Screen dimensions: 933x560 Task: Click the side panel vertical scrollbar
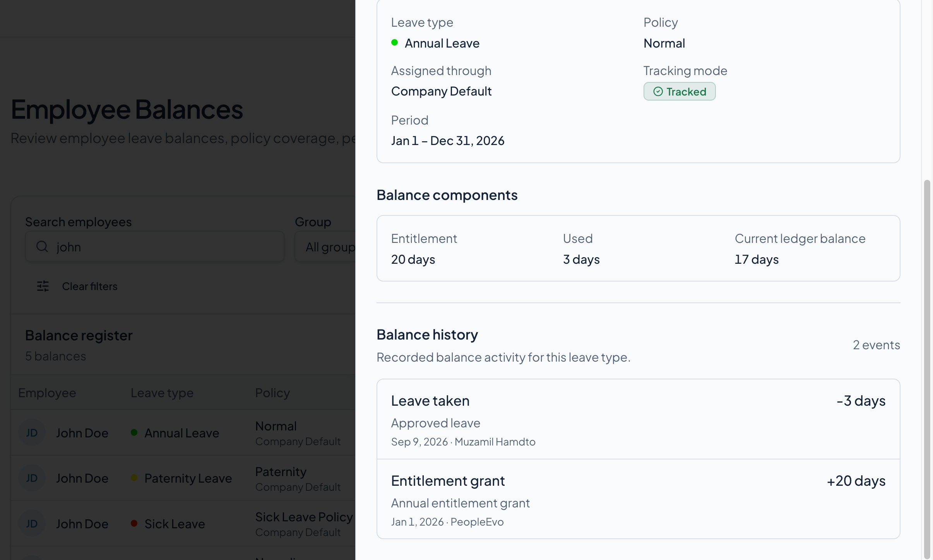(927, 369)
